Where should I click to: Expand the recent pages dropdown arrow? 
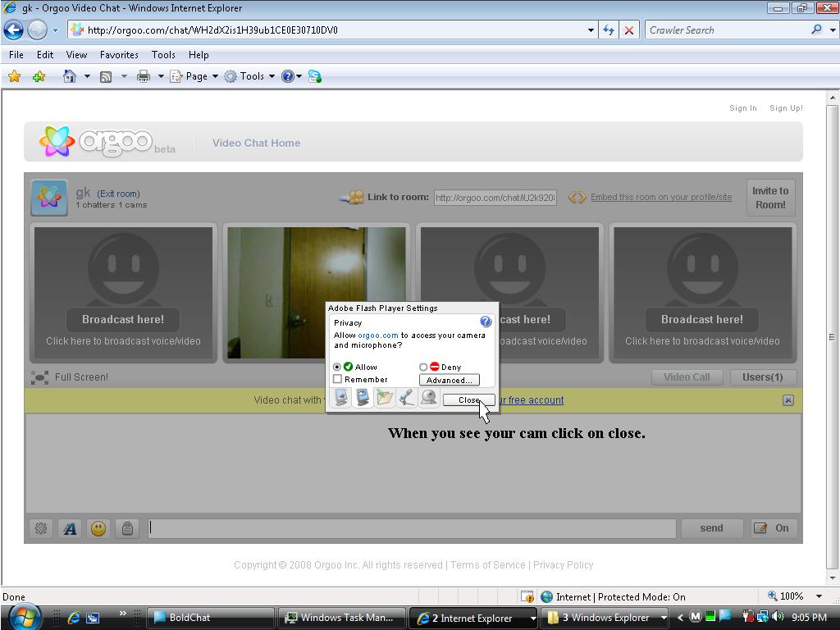tap(55, 30)
